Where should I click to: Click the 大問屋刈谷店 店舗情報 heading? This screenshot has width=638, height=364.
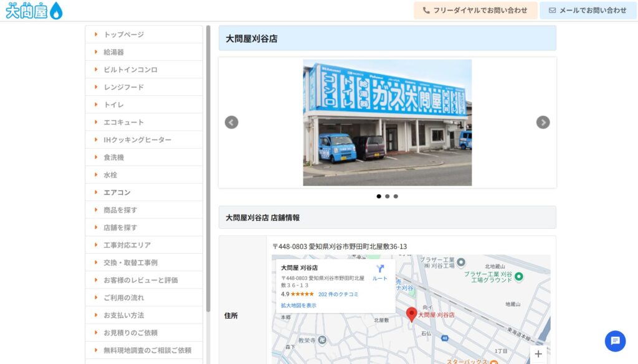click(263, 218)
